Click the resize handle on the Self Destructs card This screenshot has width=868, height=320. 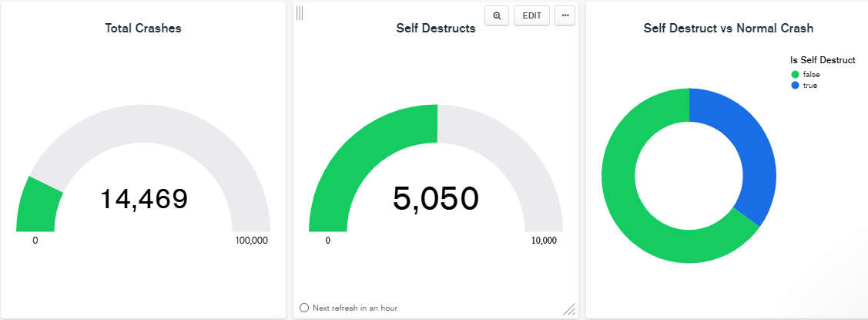click(569, 309)
